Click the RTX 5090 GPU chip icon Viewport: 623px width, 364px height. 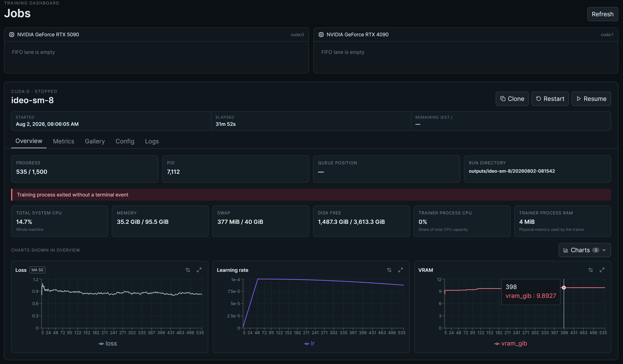click(12, 35)
